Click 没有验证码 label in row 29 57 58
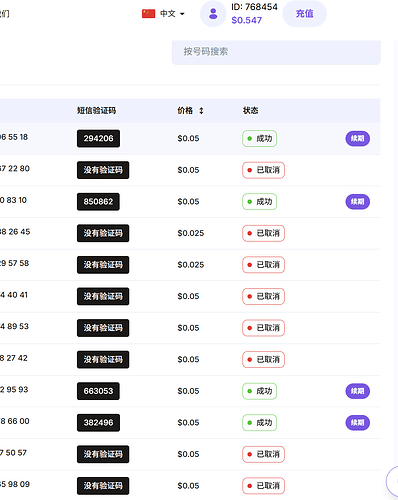 pos(103,265)
